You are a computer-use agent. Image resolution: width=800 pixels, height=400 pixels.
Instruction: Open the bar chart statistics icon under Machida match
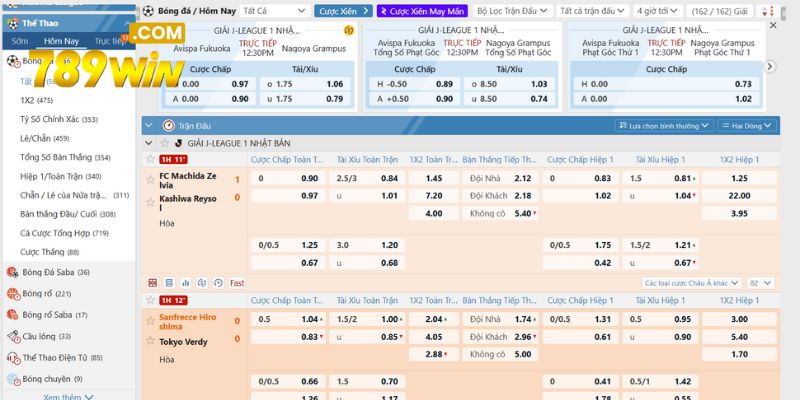tap(186, 283)
